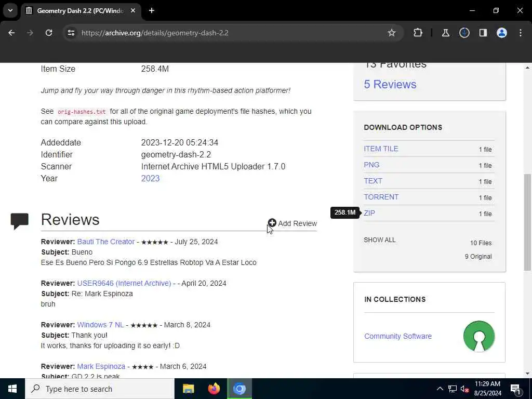Screen dimensions: 532x399
Task: Click the 10 Files count text
Action: [x=481, y=243]
